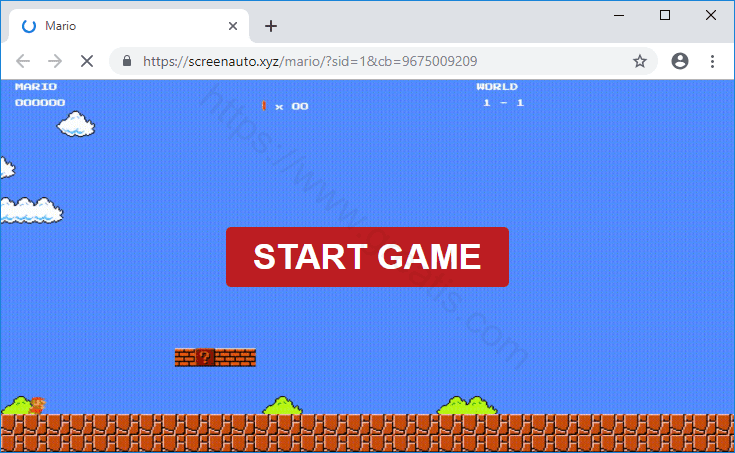This screenshot has width=735, height=453.
Task: Minimize the Chrome browser window
Action: [x=620, y=15]
